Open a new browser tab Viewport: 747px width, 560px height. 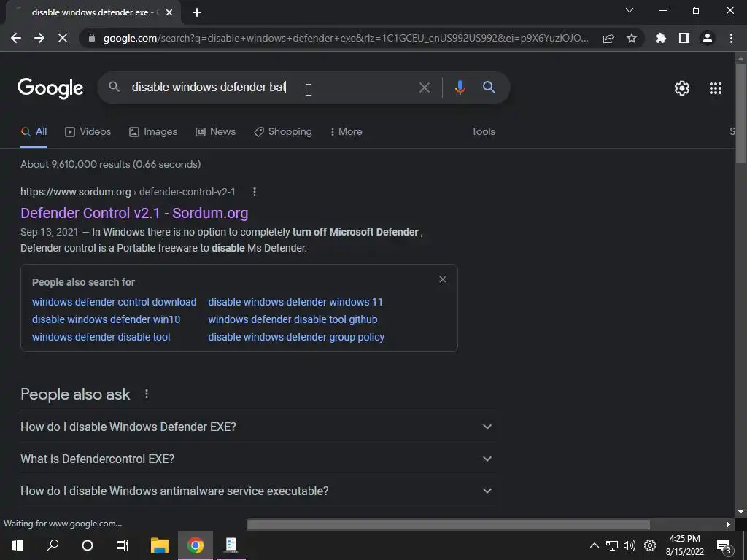click(x=197, y=12)
